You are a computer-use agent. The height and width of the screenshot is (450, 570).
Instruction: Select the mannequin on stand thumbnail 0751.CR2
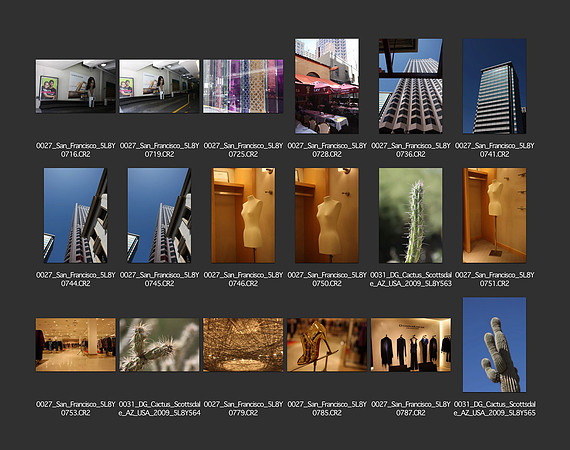pos(494,215)
